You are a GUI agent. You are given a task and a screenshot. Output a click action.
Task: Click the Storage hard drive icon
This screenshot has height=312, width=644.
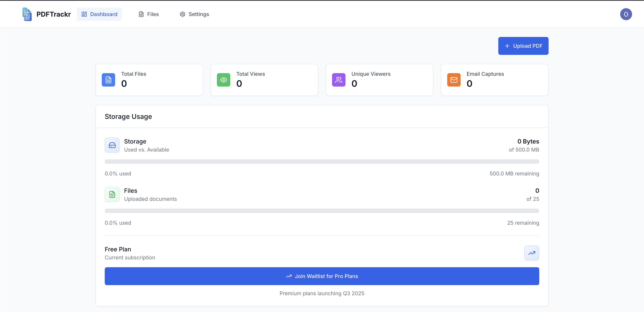(x=112, y=145)
